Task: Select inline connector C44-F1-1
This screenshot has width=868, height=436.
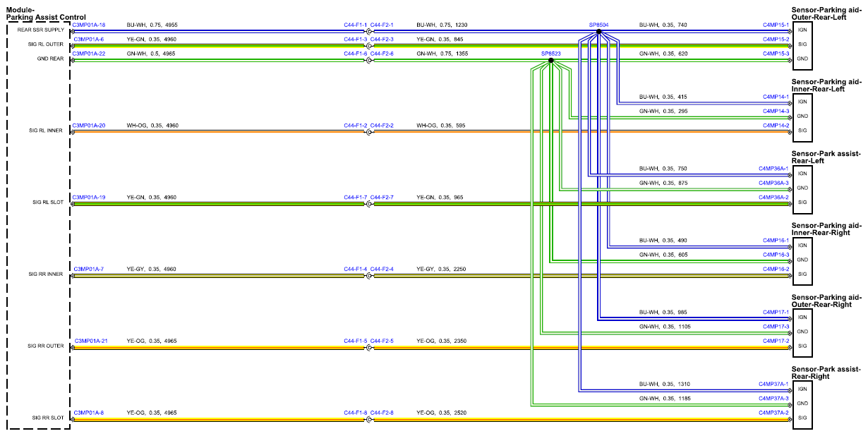Action: [x=355, y=25]
